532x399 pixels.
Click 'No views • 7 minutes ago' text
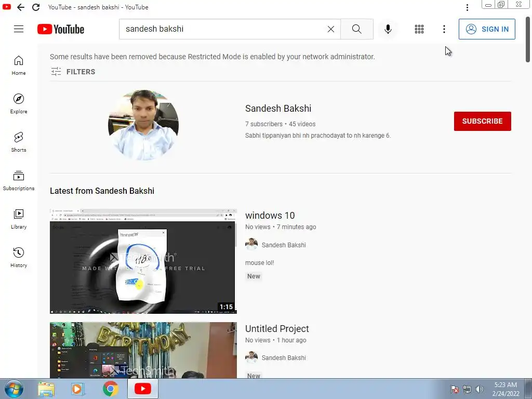tap(281, 227)
